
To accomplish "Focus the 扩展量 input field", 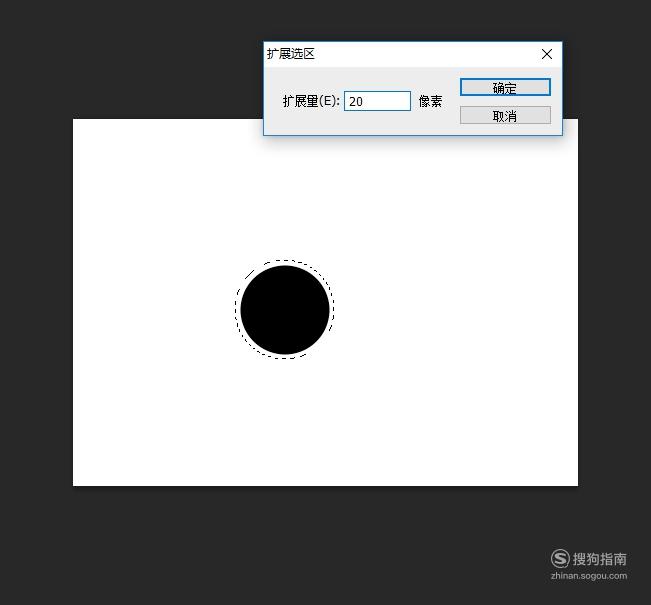I will 377,101.
